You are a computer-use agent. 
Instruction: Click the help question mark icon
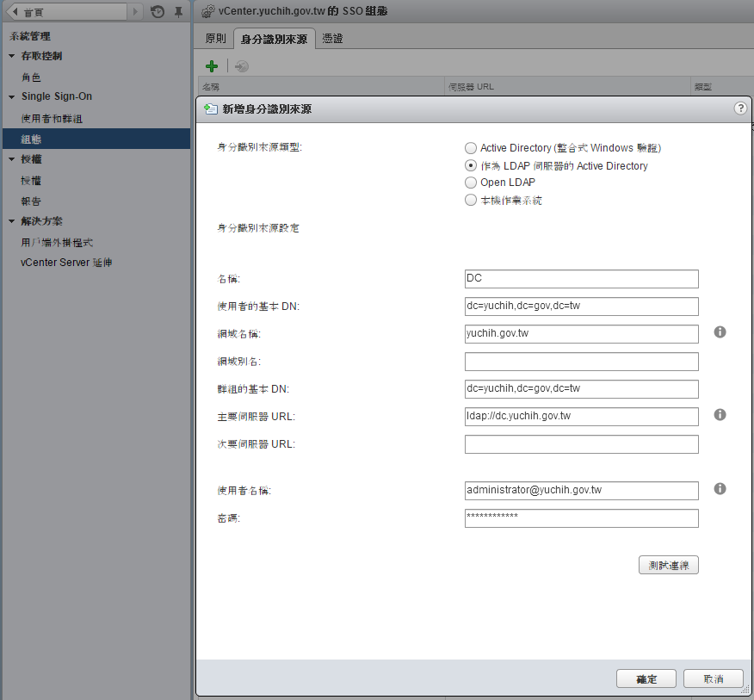pyautogui.click(x=740, y=108)
